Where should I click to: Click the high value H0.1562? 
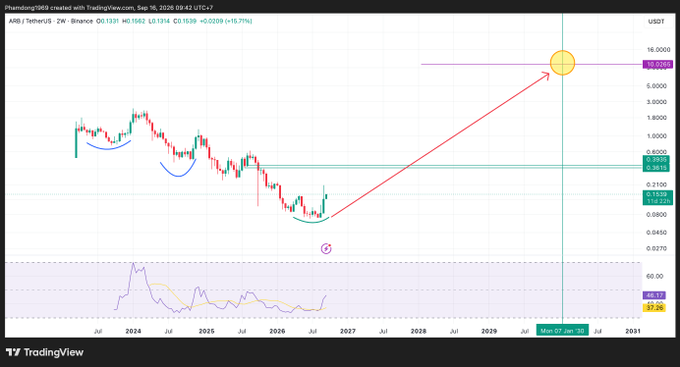click(x=134, y=21)
